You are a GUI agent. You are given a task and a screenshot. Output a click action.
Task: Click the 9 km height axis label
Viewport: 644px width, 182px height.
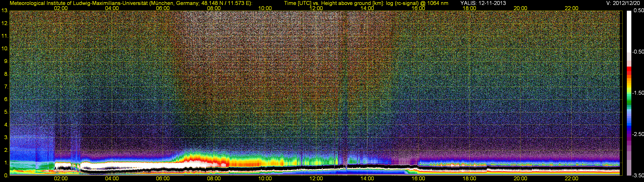(x=6, y=61)
